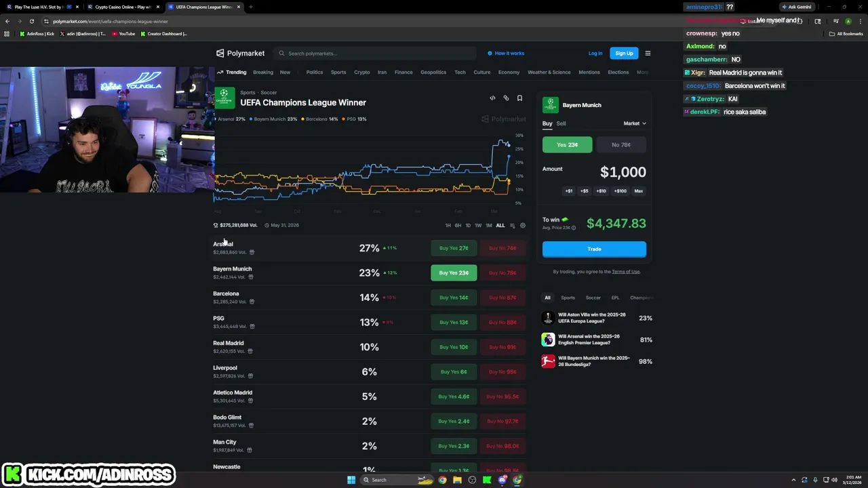This screenshot has width=868, height=488.
Task: Open Will Arsenal win the Premier League market
Action: click(x=597, y=340)
